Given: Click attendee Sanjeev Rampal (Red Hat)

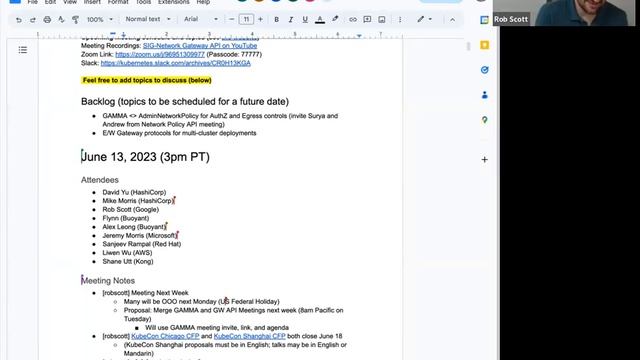Looking at the screenshot, I should point(142,244).
